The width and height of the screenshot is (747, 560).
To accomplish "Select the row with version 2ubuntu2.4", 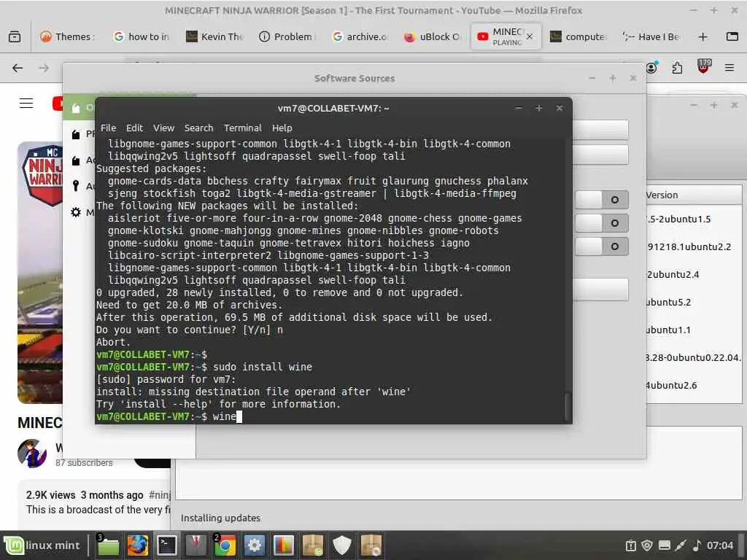I will click(x=694, y=274).
